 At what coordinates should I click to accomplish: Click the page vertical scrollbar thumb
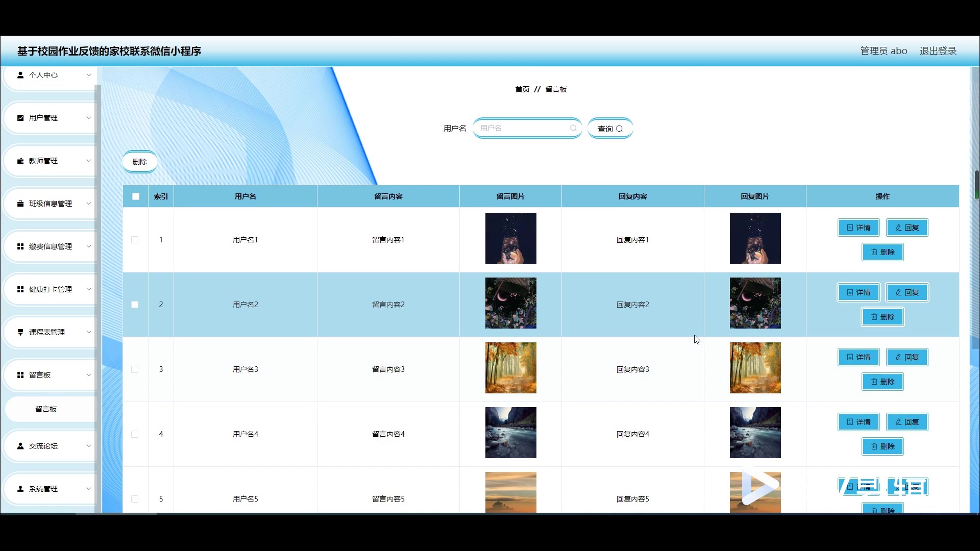[x=976, y=185]
